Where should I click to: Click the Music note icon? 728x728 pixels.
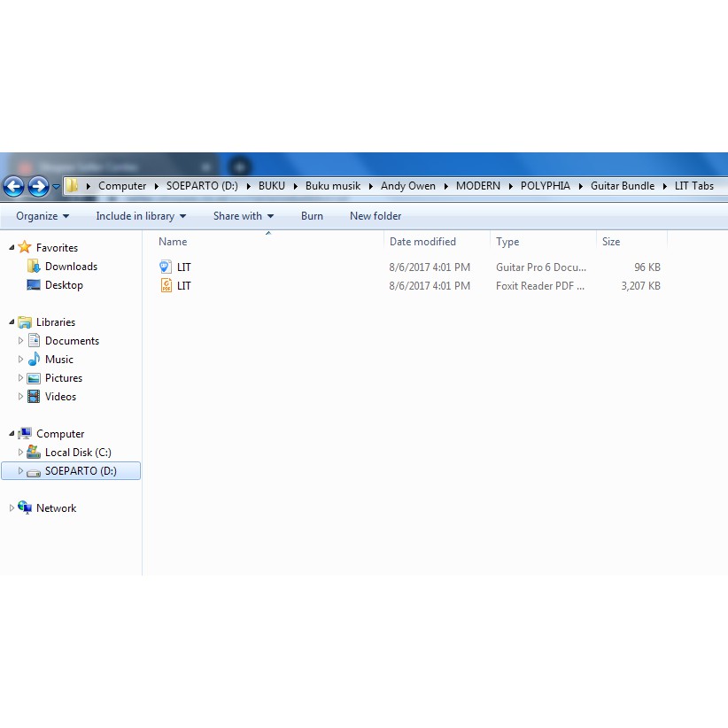(x=34, y=359)
